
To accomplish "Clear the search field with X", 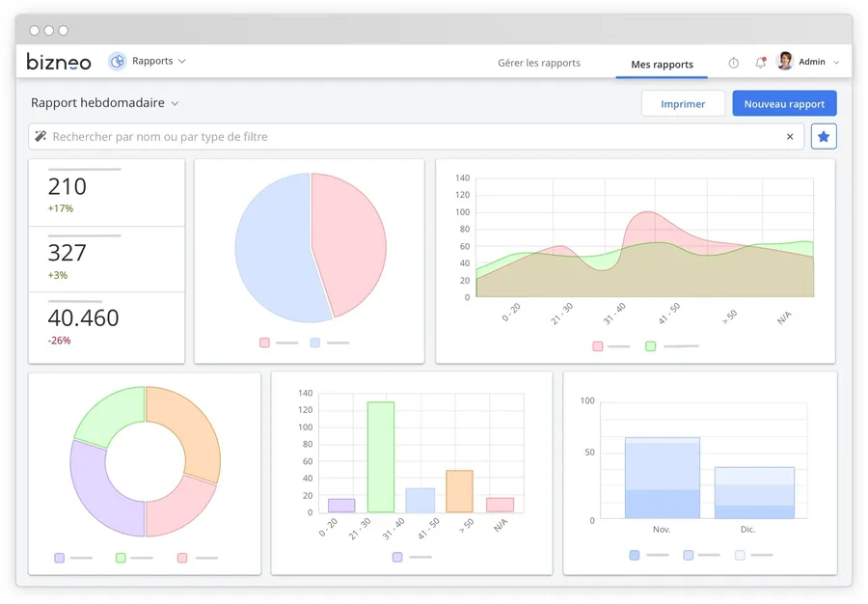I will [790, 137].
